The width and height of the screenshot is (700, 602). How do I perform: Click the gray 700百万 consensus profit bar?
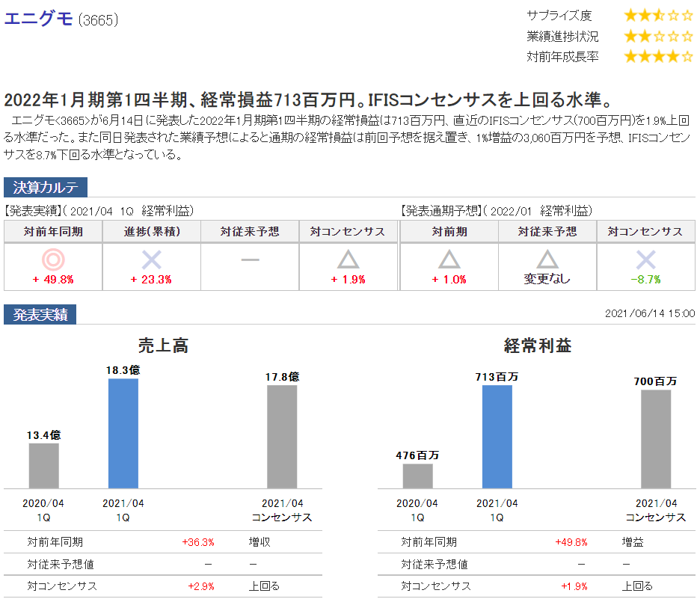(x=657, y=439)
